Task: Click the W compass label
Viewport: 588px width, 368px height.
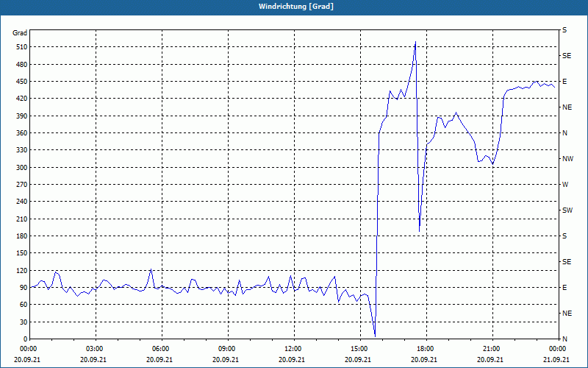Action: coord(565,185)
